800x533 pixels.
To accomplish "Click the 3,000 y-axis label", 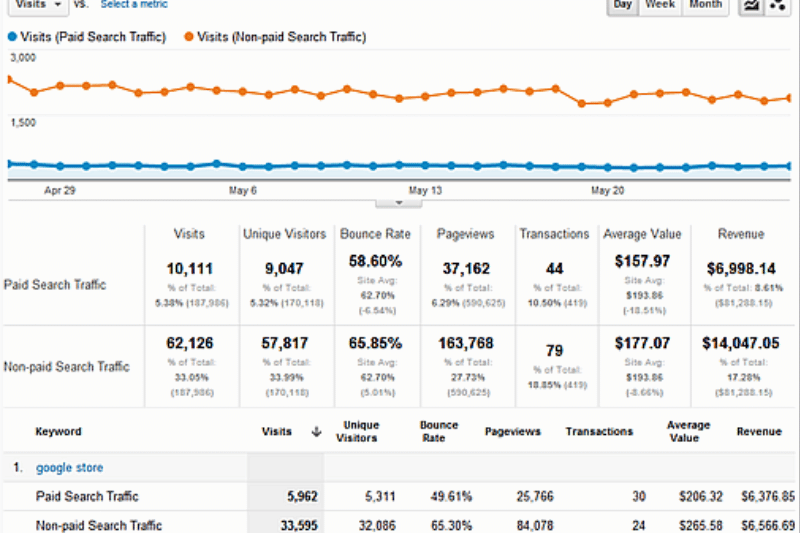I will coord(23,58).
